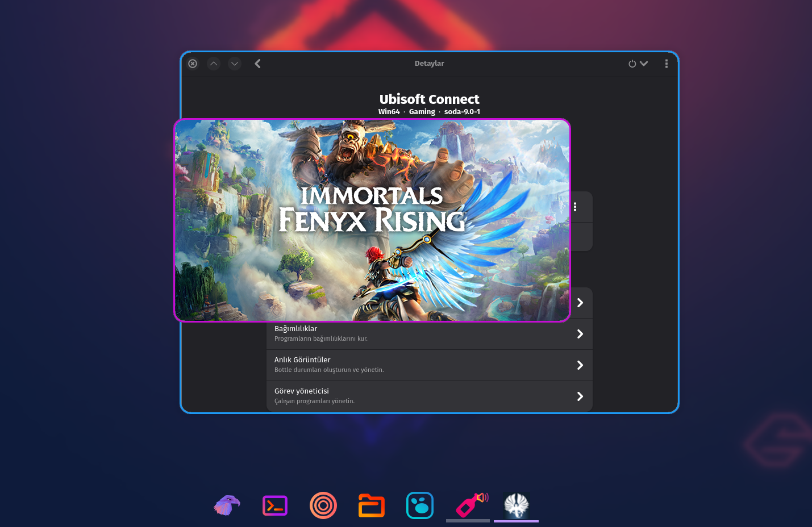
Task: Open the Görev yöneticisi row chevron
Action: pos(580,396)
